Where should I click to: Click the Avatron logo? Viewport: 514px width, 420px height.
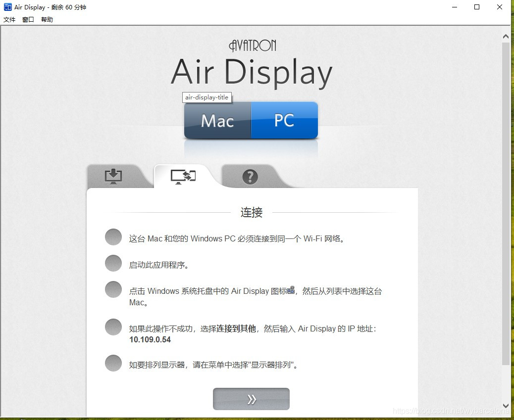[253, 46]
